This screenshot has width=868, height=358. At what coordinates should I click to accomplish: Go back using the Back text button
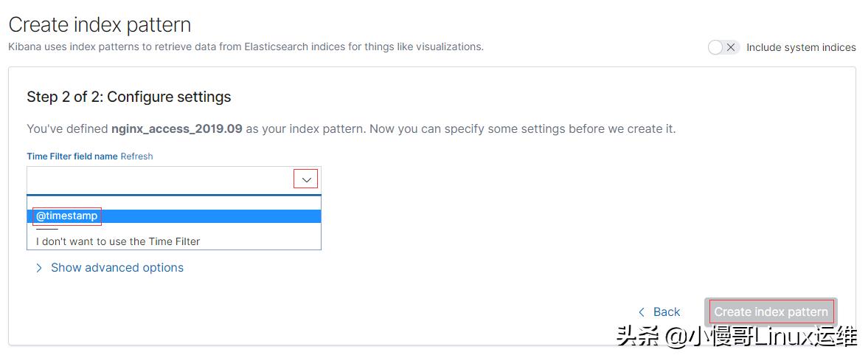pyautogui.click(x=667, y=312)
